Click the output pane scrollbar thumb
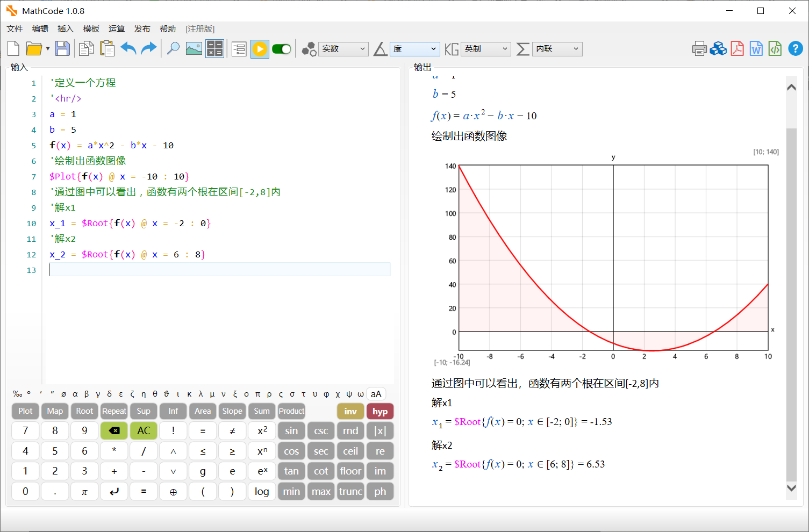The height and width of the screenshot is (532, 809). [x=791, y=304]
